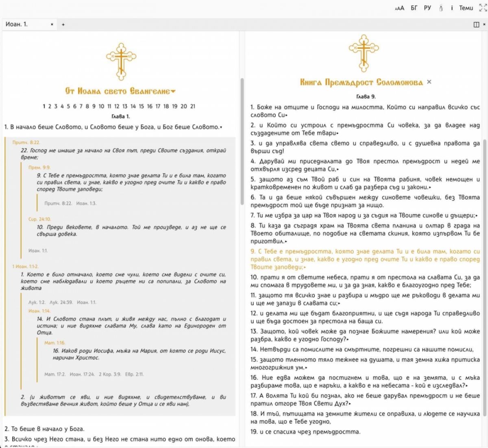Select highlighted verse 9 in Премъдрост Соломонова
The width and height of the screenshot is (488, 448).
coord(365,259)
